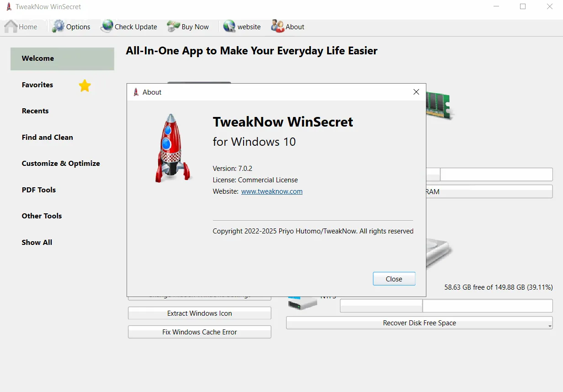
Task: Click Recover Disk Free Space button
Action: 420,323
